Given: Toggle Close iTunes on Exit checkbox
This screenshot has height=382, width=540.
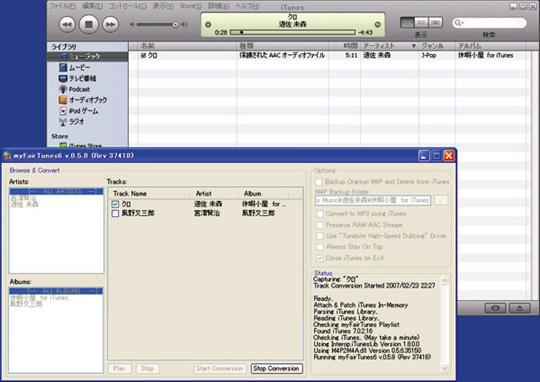Looking at the screenshot, I should (320, 258).
